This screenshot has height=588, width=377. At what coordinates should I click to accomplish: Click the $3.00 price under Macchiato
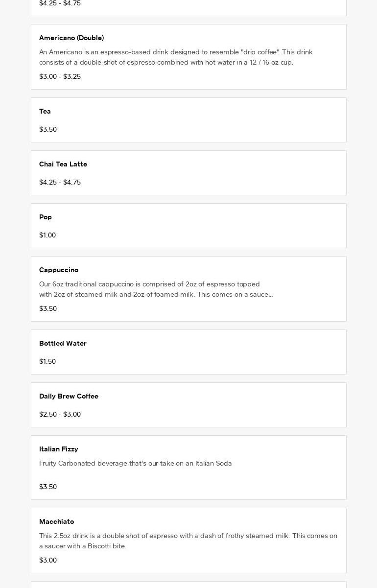click(48, 560)
